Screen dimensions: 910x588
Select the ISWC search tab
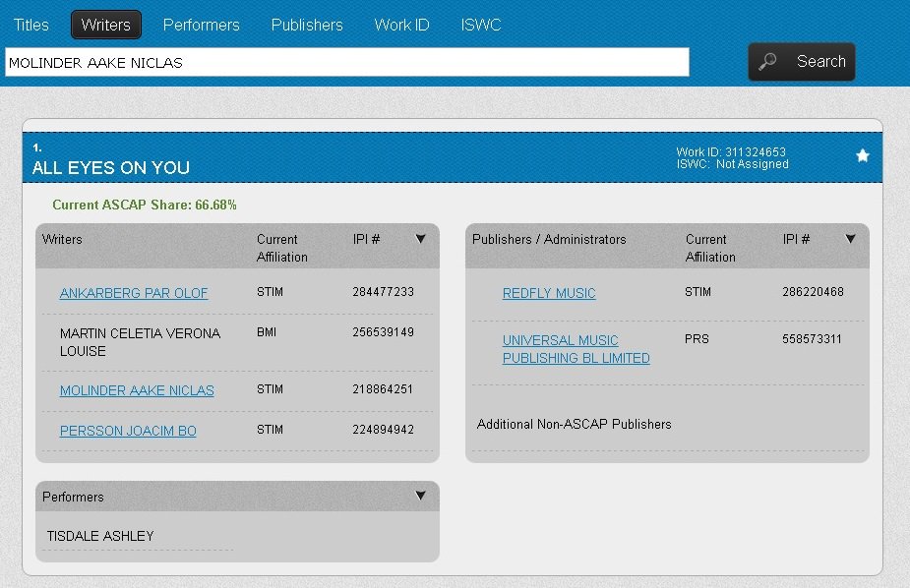pos(480,25)
